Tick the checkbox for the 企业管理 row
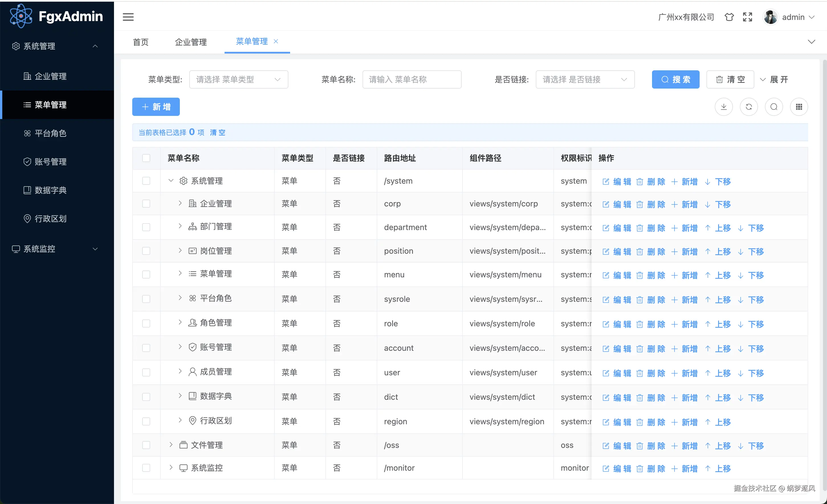The image size is (827, 504). [146, 204]
